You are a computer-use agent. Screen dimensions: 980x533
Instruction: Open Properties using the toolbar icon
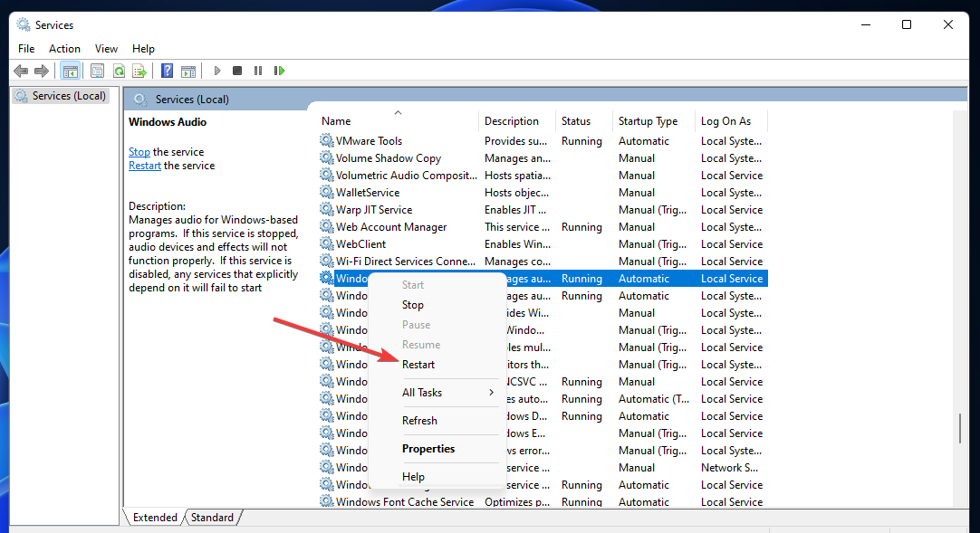coord(97,71)
